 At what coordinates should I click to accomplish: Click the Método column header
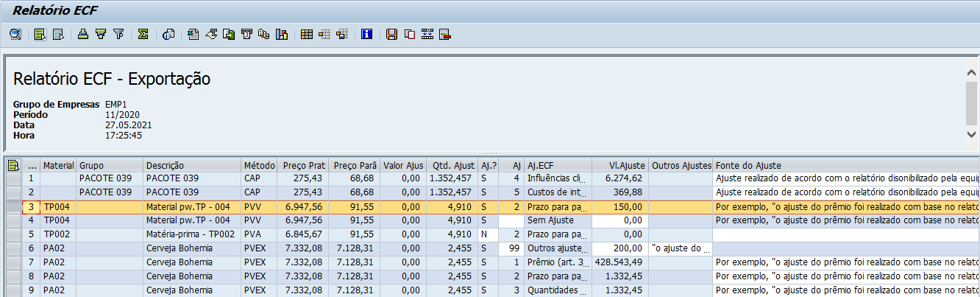tap(259, 165)
